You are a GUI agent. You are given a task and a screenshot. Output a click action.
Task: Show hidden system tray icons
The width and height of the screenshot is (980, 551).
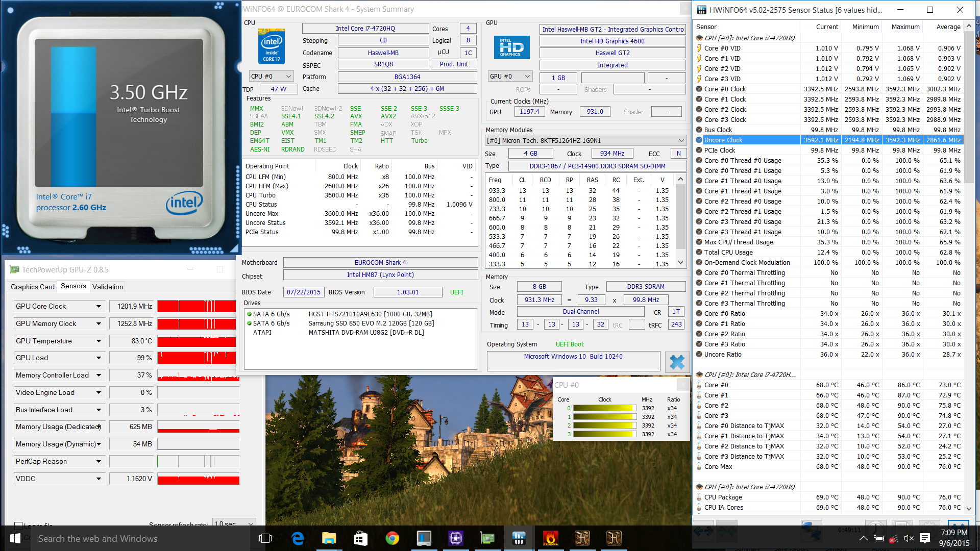(x=863, y=538)
